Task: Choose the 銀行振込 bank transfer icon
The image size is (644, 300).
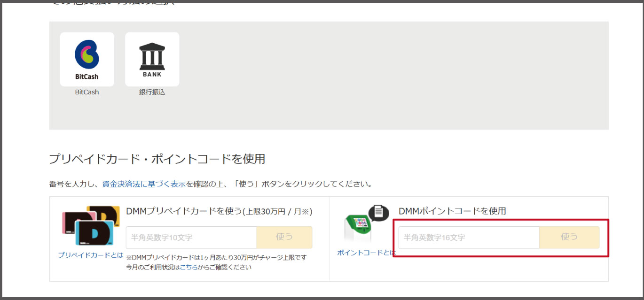Action: (151, 59)
